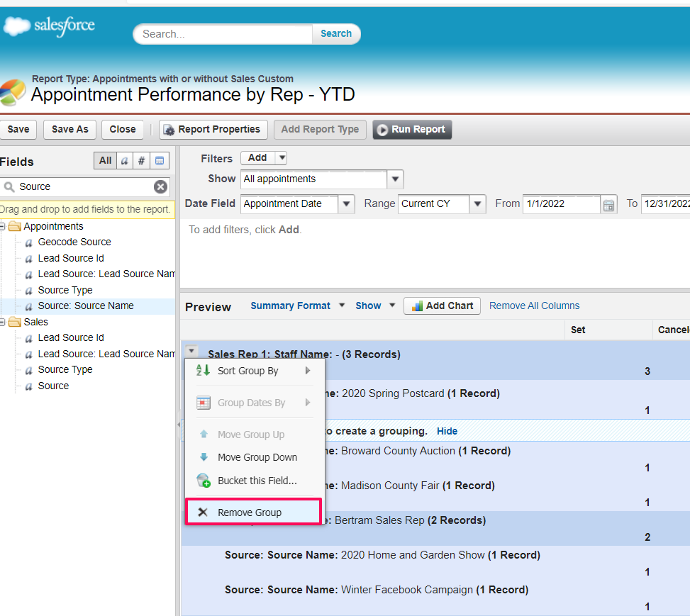Click Move Group Up entry

point(255,435)
